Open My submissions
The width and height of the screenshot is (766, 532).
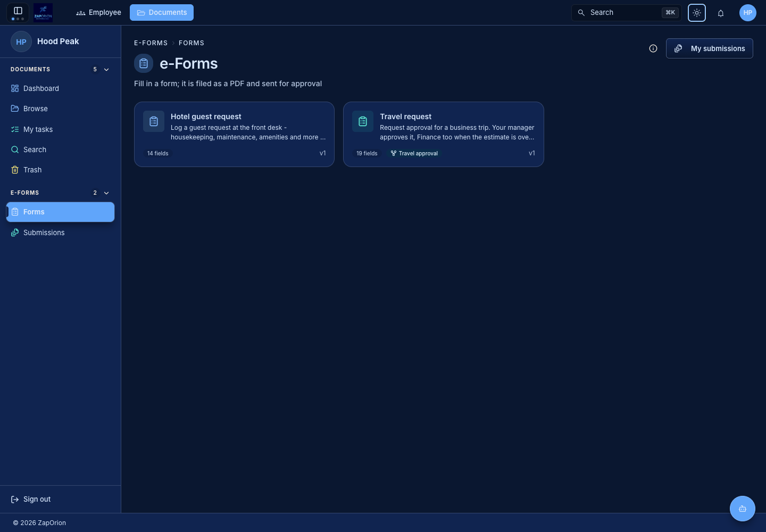[x=710, y=48]
